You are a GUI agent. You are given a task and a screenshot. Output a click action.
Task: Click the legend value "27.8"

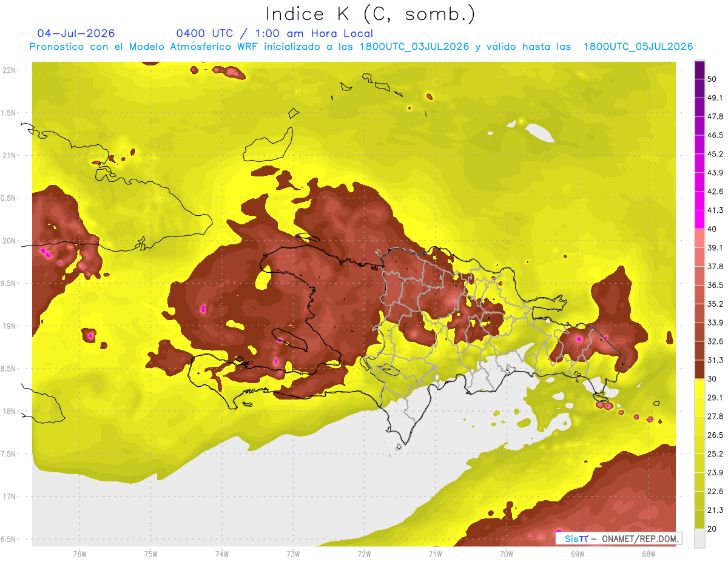[x=715, y=416]
